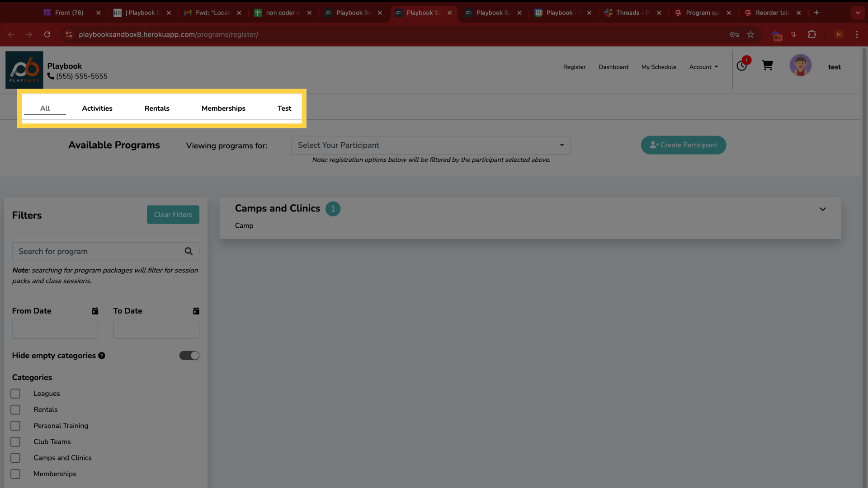Check the Camps and Clinics category
868x488 pixels.
pyautogui.click(x=15, y=458)
